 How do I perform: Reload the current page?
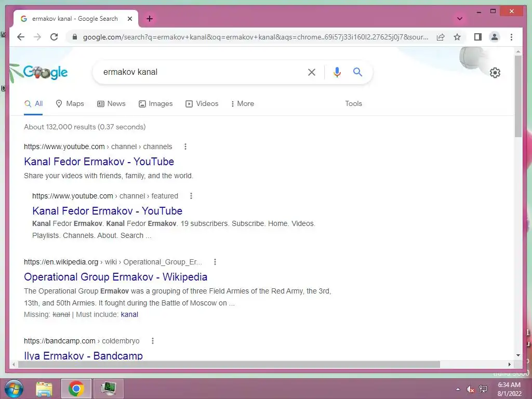[x=54, y=37]
